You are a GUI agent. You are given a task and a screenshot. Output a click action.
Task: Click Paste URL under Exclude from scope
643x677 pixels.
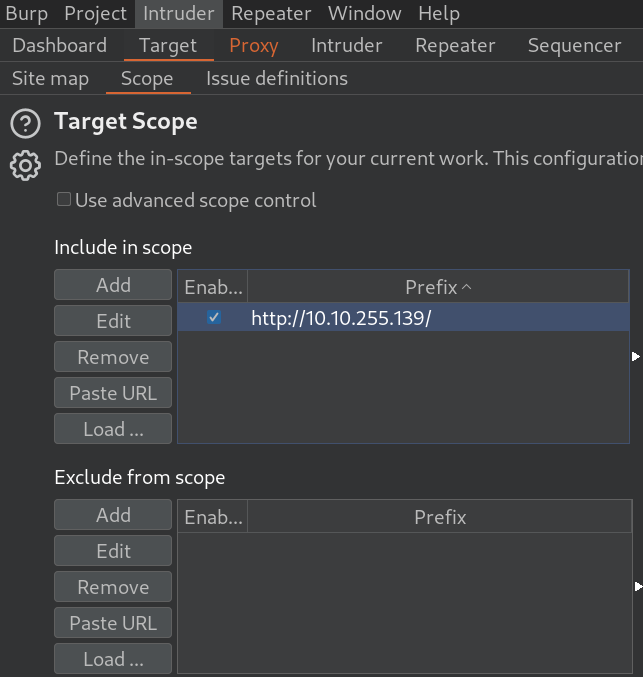click(113, 623)
